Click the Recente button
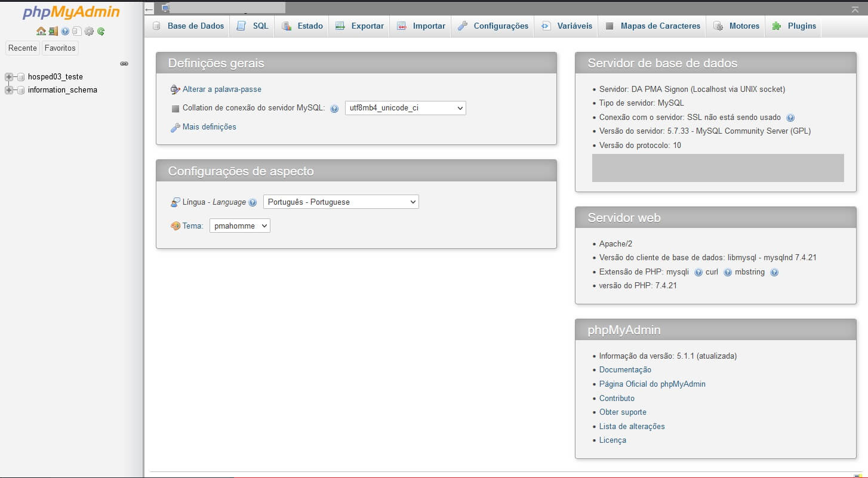Viewport: 868px width, 478px height. 23,48
